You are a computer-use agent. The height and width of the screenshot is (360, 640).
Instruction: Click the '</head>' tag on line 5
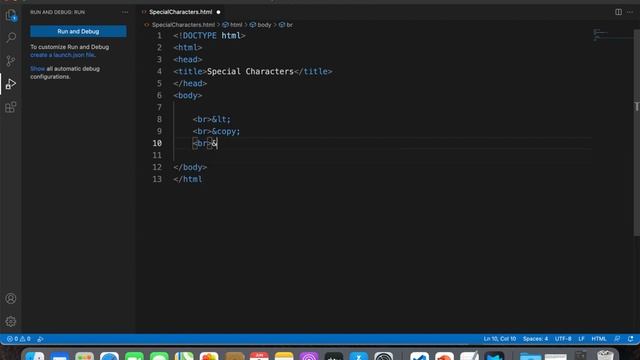pos(190,84)
